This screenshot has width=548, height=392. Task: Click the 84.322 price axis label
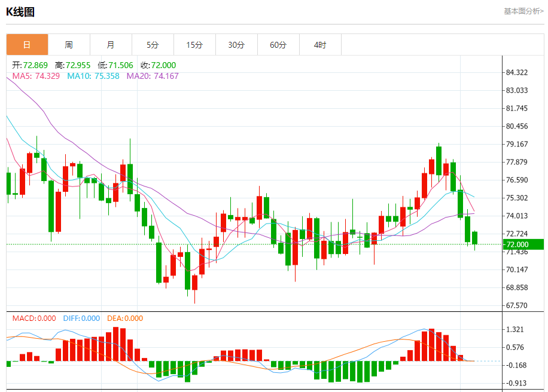point(517,73)
